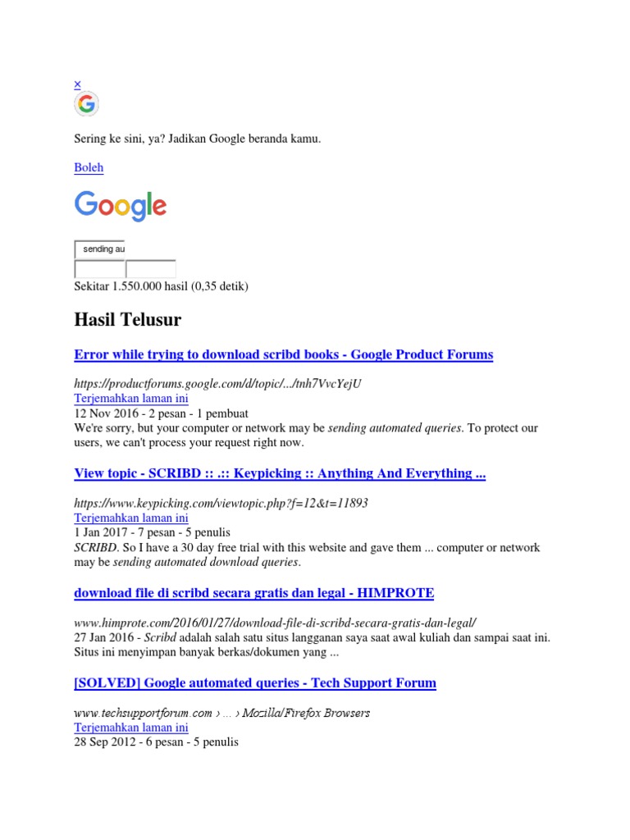Click the keypicking.com viewtopic URL text

(x=221, y=503)
